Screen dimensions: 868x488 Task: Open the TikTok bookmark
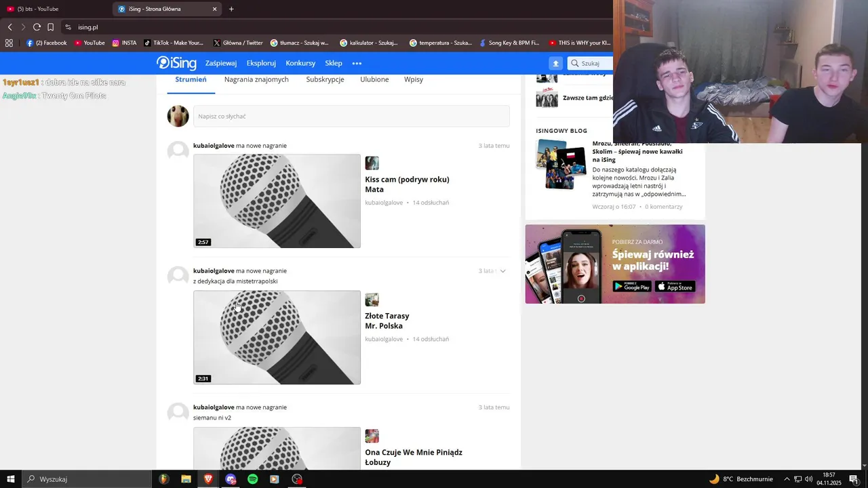[x=174, y=43]
